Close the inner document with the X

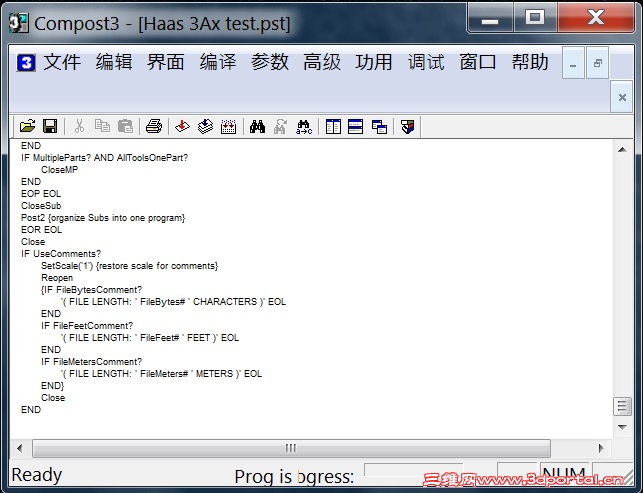tap(622, 97)
